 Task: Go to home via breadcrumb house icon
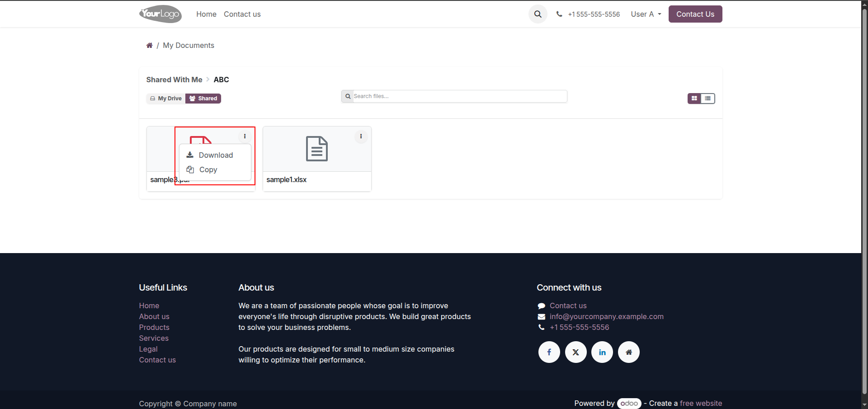pos(149,45)
